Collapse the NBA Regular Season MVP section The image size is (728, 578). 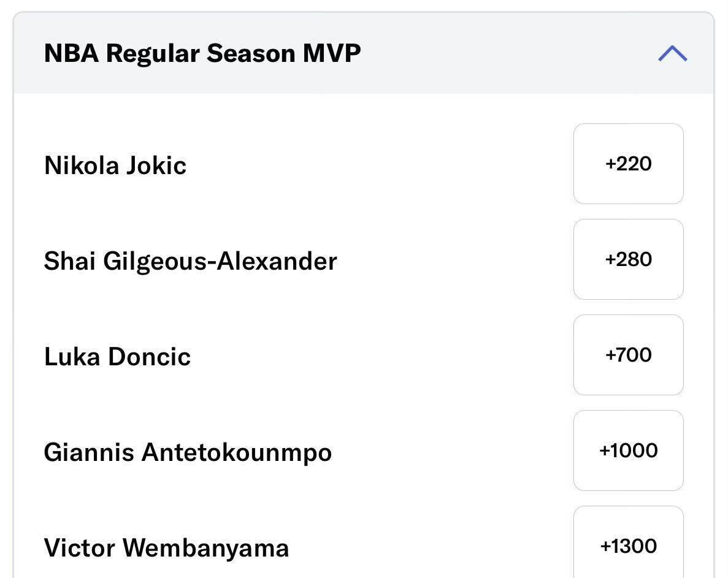(672, 53)
